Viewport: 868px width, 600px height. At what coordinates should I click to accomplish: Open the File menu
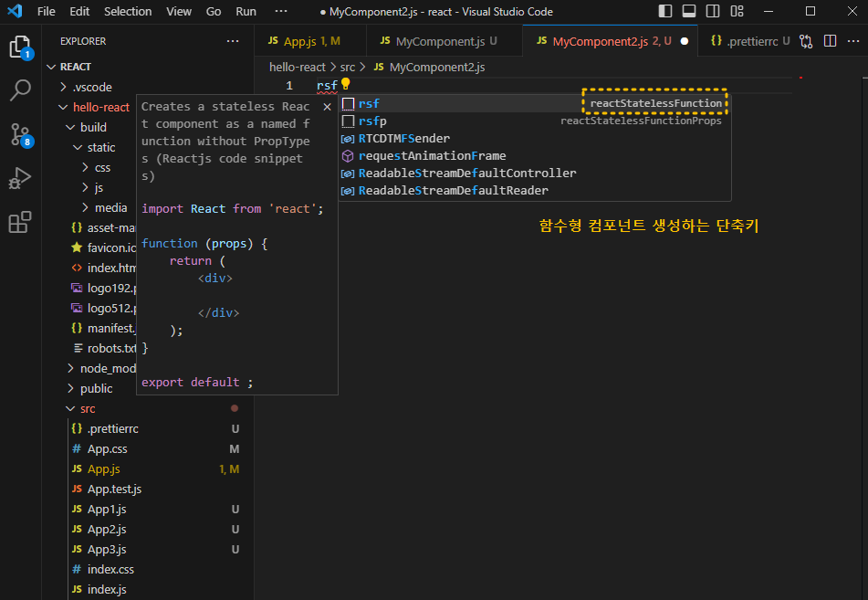click(46, 11)
